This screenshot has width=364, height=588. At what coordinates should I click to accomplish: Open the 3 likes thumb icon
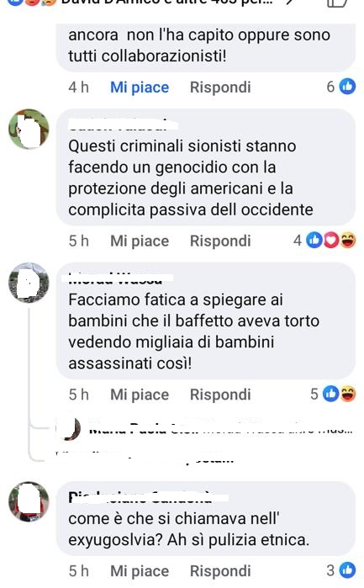(347, 570)
